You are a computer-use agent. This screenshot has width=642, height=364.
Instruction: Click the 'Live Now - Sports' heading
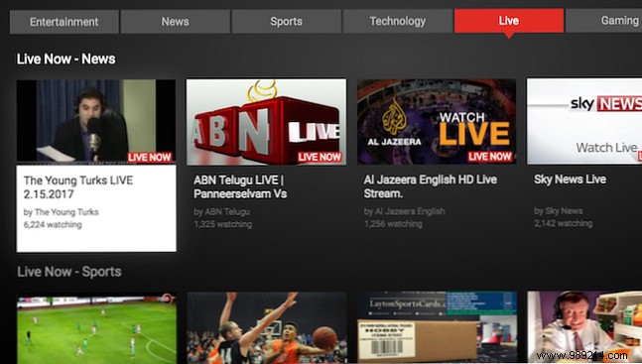69,272
